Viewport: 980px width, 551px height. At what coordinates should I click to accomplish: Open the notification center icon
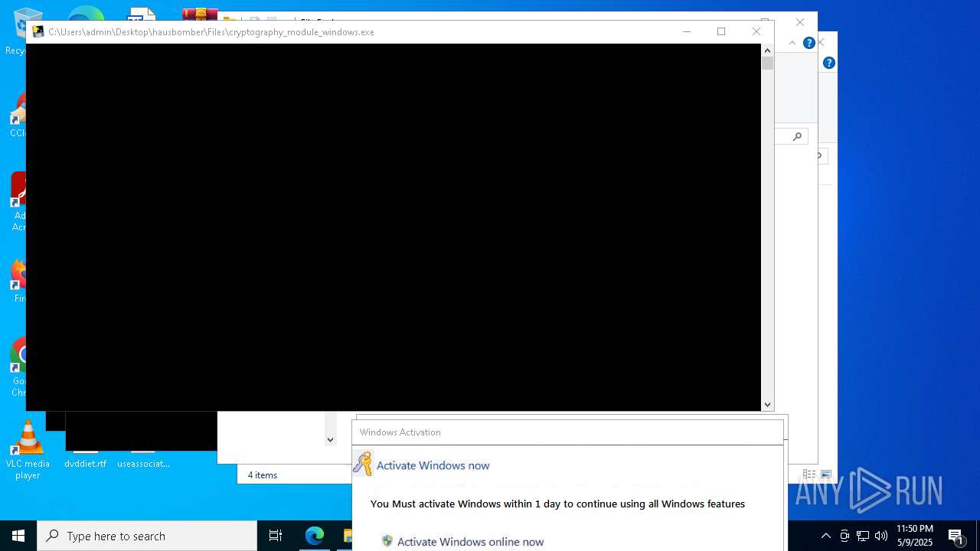click(956, 536)
